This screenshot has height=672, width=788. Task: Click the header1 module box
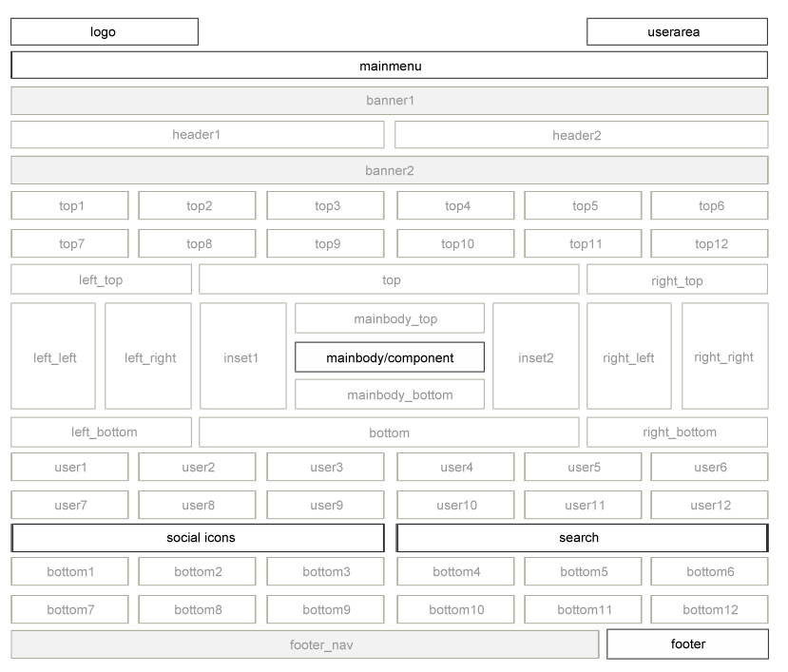(x=198, y=134)
